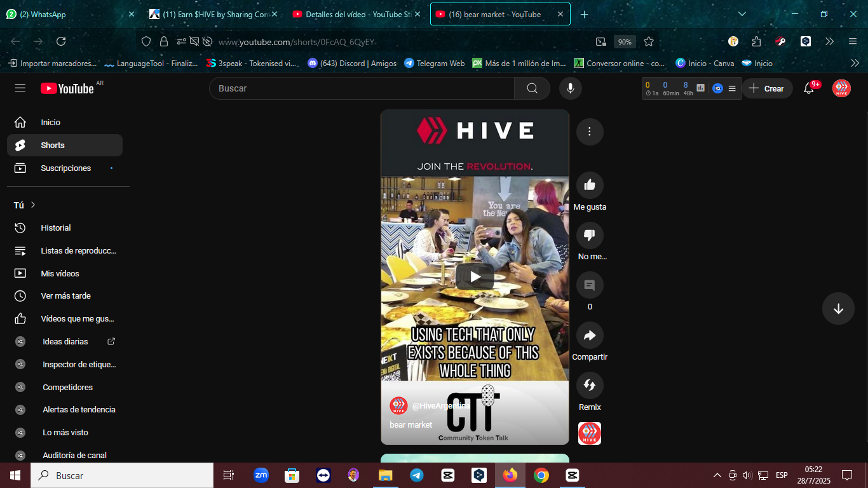Reload the current page
This screenshot has height=488, width=868.
pyautogui.click(x=61, y=41)
